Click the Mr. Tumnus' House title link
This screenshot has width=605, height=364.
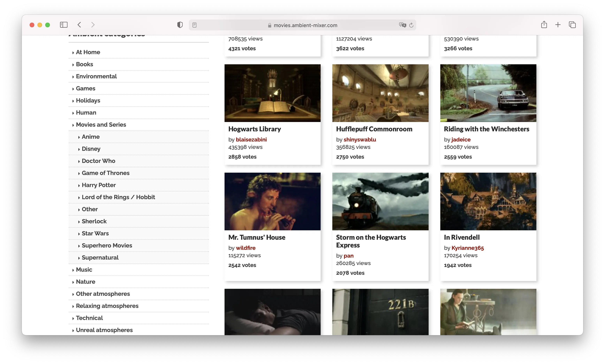click(x=257, y=237)
